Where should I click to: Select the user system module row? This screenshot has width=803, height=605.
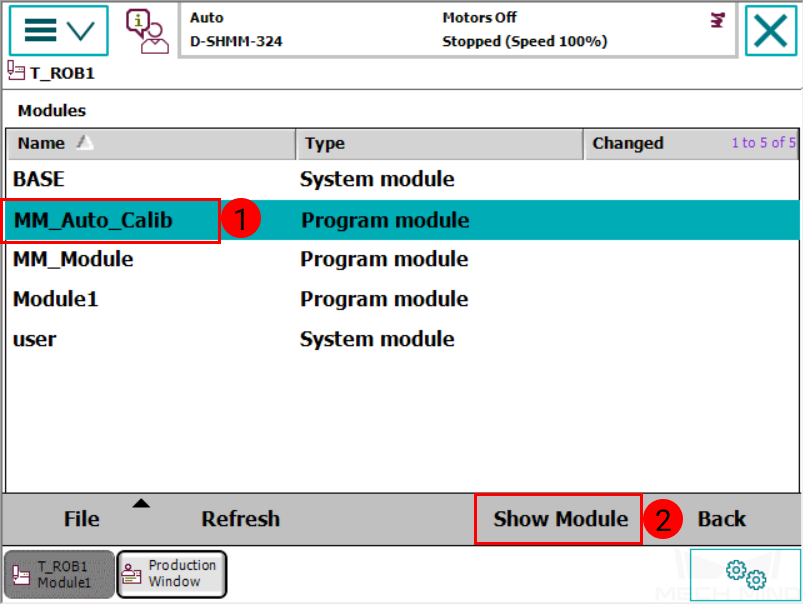403,339
